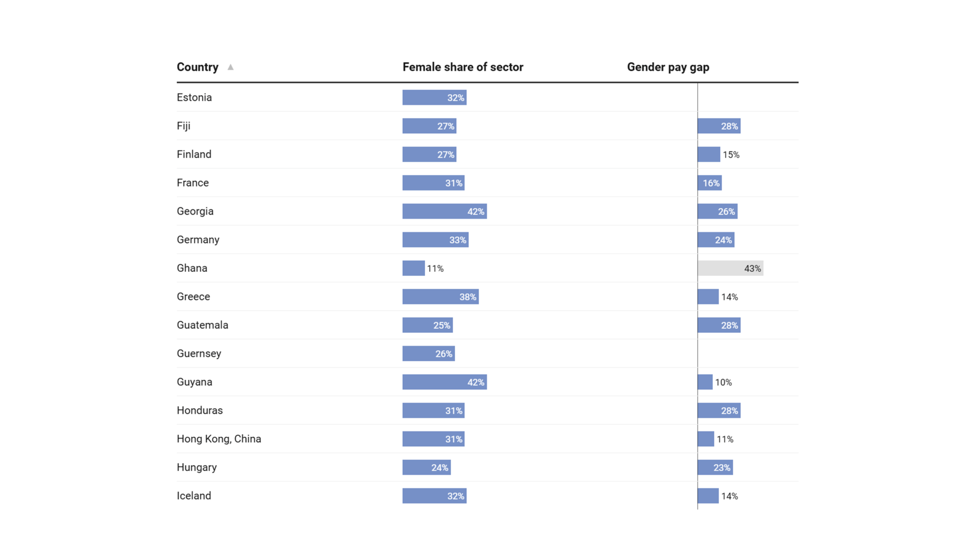Select Fiji's 28% pay gap bar
Image resolution: width=980 pixels, height=551 pixels.
coord(719,126)
